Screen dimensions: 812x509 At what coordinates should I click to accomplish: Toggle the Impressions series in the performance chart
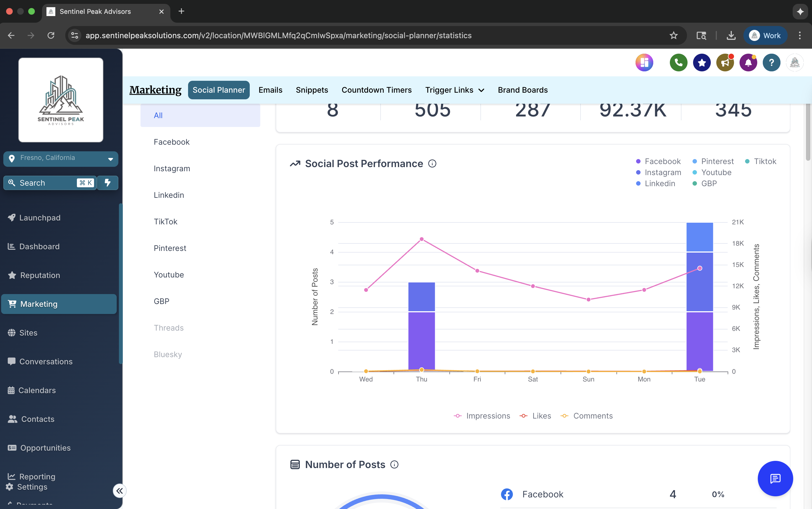(x=482, y=416)
